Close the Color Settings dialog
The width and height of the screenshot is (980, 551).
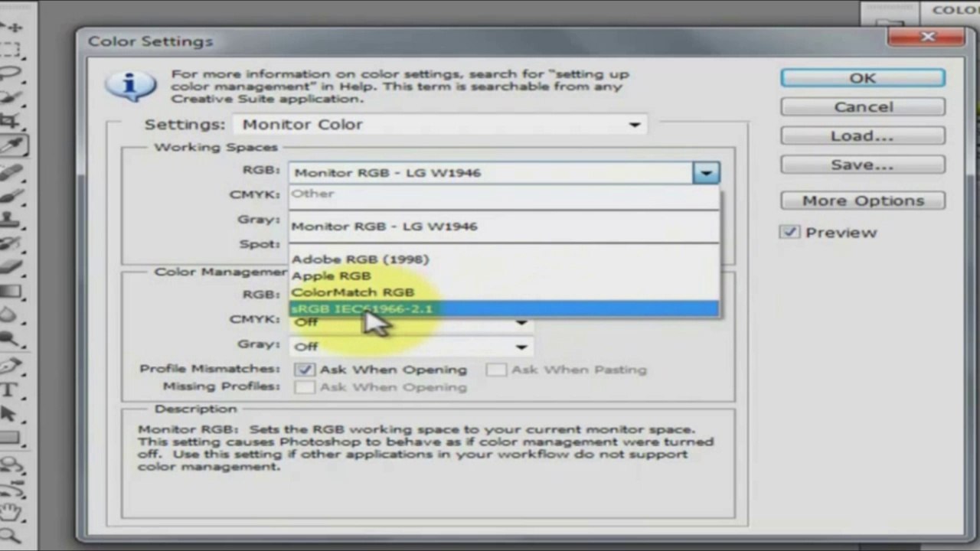[x=928, y=37]
